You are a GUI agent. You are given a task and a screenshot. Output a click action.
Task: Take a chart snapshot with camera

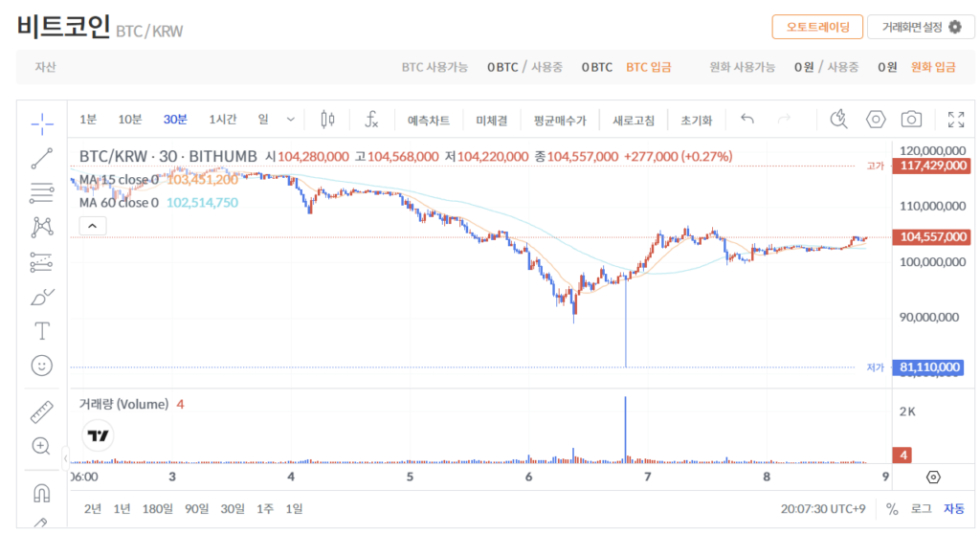(x=911, y=119)
